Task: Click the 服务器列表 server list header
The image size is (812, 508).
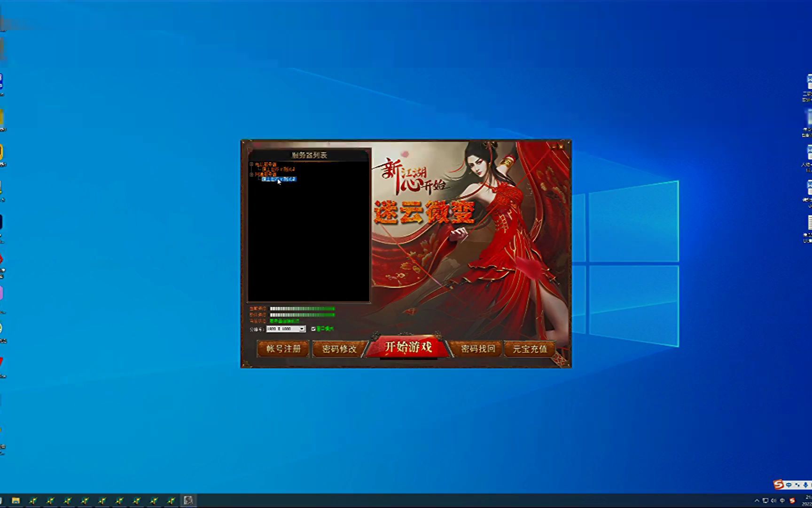Action: pos(309,155)
